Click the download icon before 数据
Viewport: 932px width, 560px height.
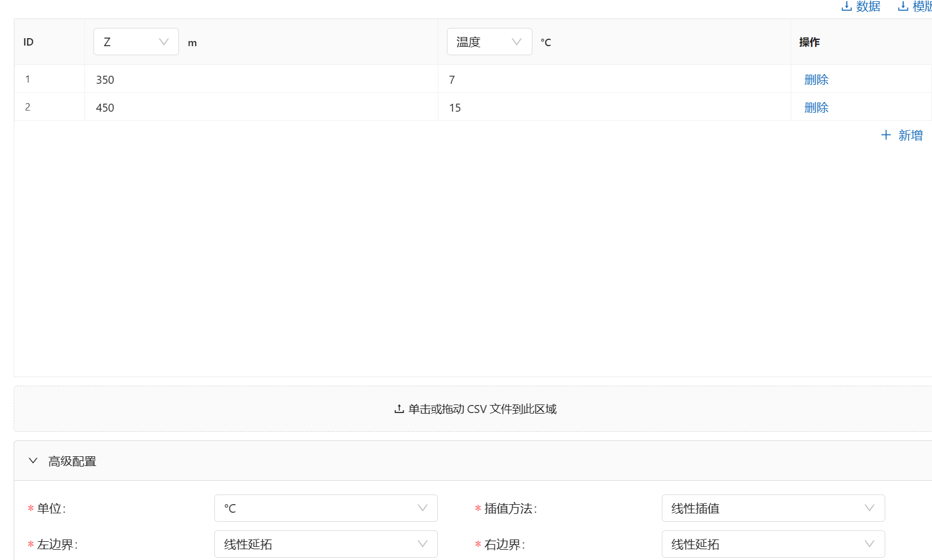[846, 6]
